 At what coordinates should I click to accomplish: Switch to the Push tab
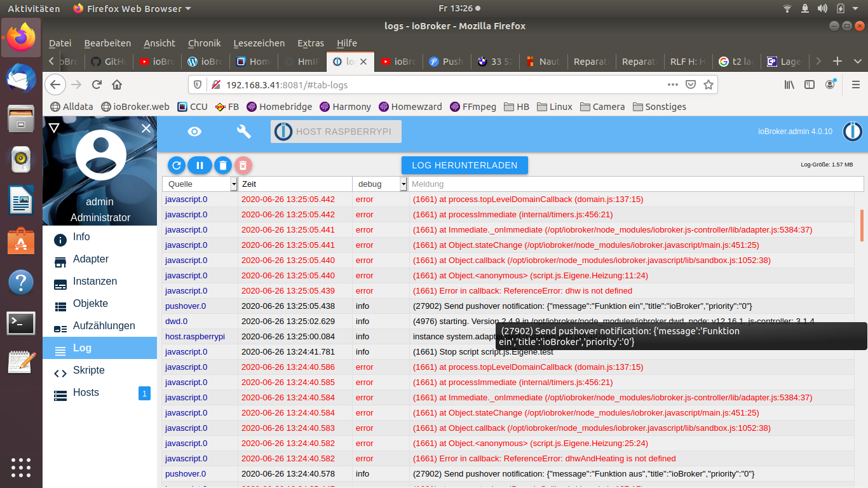point(447,62)
